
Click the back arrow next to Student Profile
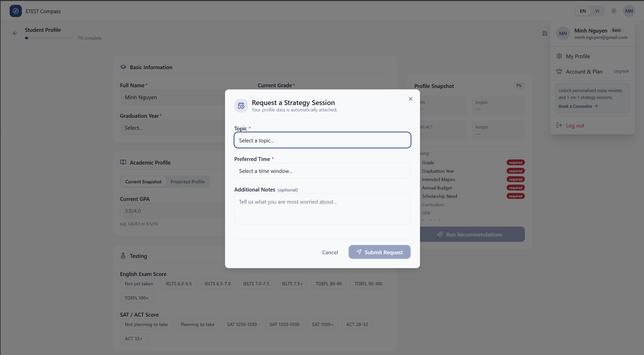coord(15,33)
